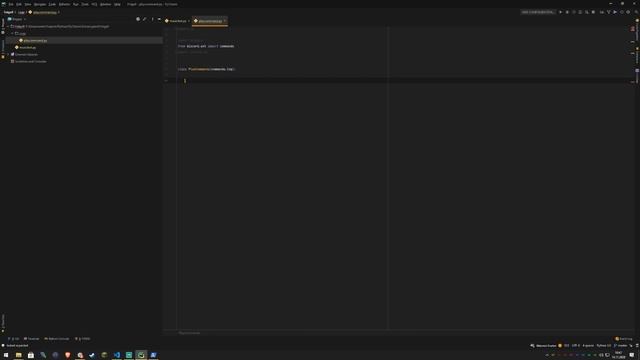Open the View menu
This screenshot has width=640, height=360.
click(x=28, y=4)
